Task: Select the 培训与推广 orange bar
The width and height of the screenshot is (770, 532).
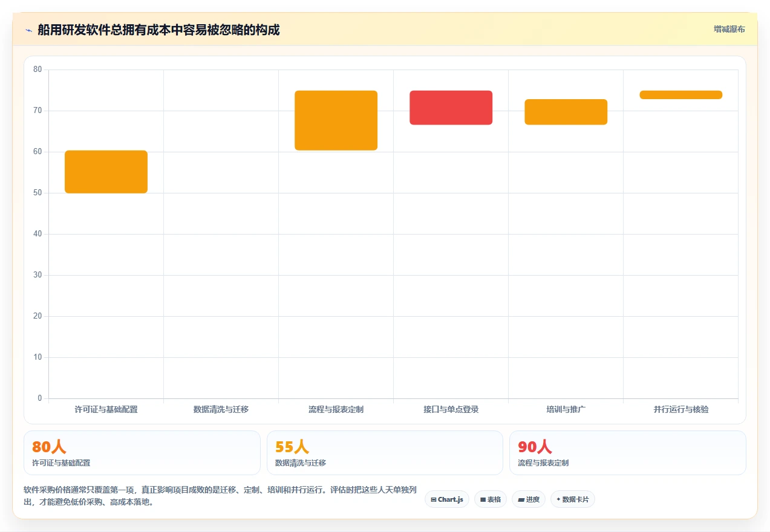Action: 566,112
